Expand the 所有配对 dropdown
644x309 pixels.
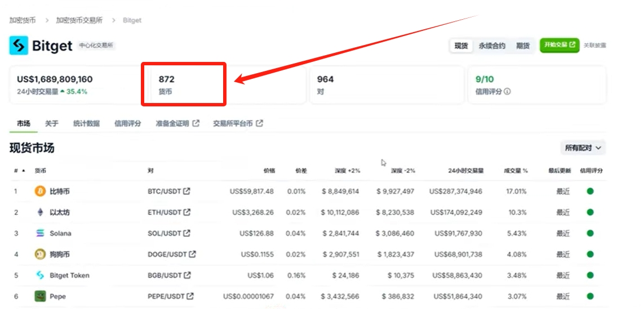(x=583, y=147)
